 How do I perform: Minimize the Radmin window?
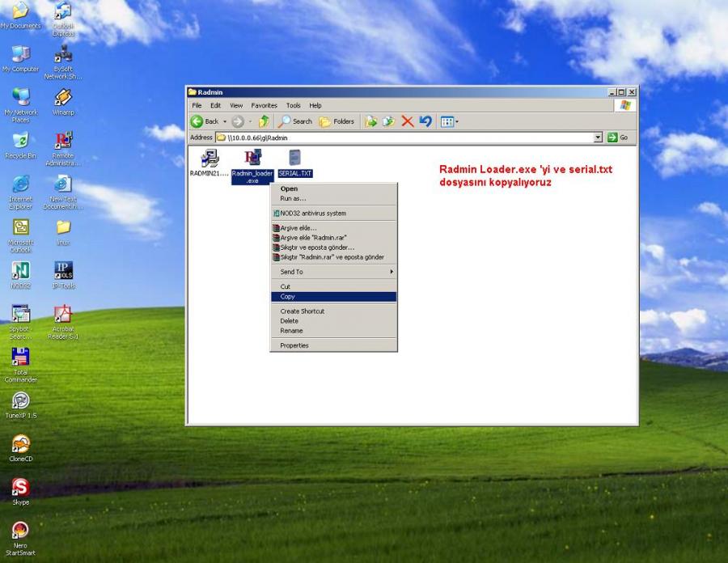click(x=612, y=92)
